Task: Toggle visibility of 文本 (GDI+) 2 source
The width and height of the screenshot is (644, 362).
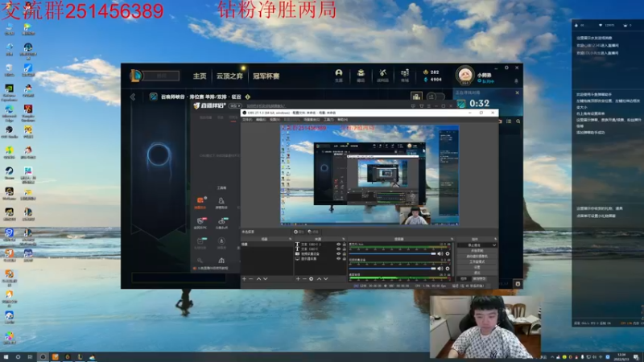Action: point(339,245)
